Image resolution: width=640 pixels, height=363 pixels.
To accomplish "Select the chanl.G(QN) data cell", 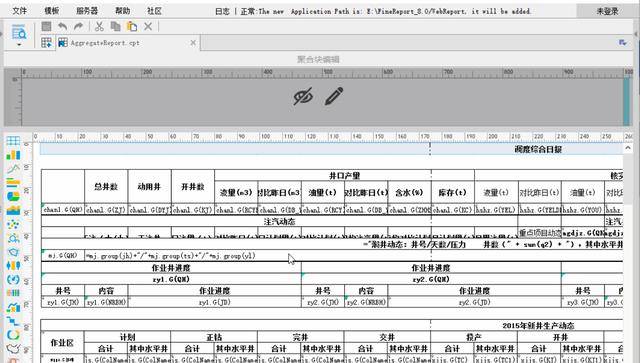I will pyautogui.click(x=63, y=209).
